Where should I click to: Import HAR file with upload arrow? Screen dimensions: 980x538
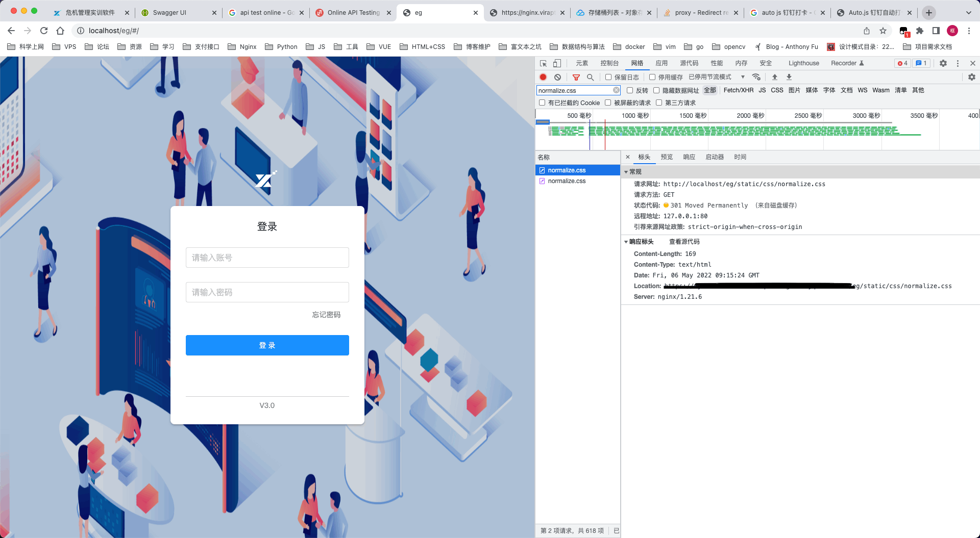point(775,77)
